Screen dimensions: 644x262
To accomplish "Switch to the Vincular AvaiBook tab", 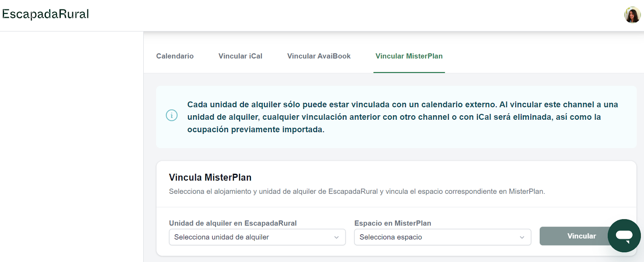I will point(319,56).
